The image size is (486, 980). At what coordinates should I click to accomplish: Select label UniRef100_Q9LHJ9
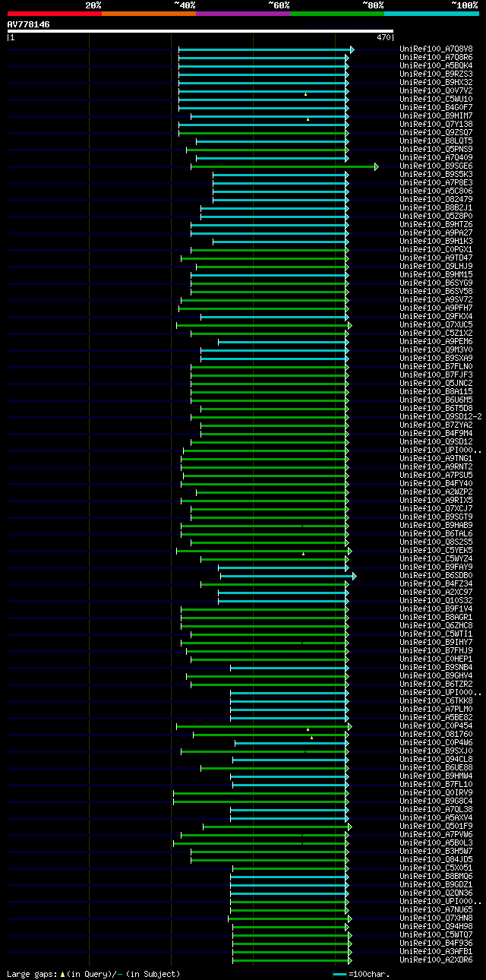[436, 267]
